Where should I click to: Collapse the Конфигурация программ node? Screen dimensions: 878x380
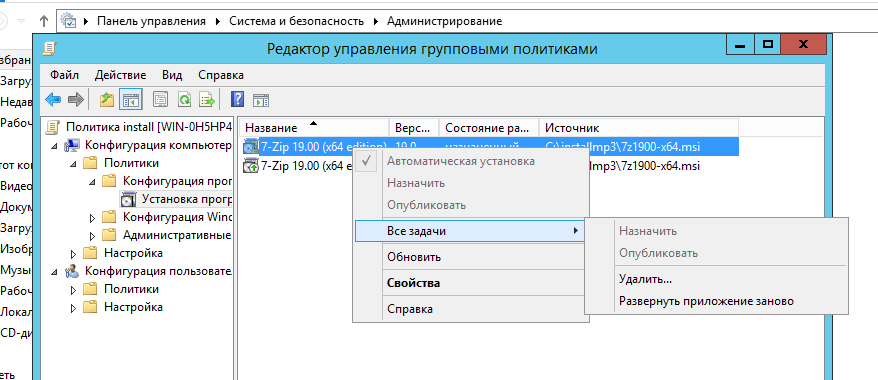92,182
